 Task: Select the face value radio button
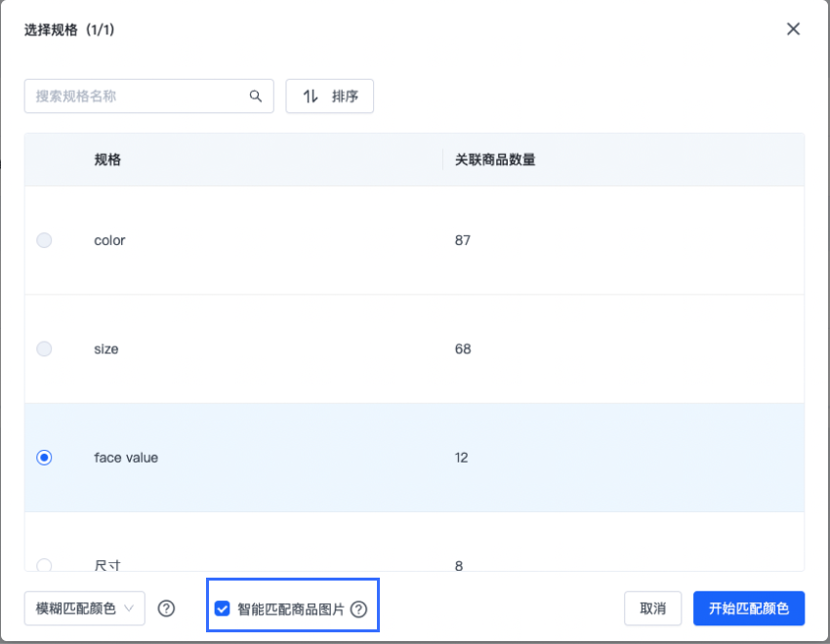click(x=44, y=458)
